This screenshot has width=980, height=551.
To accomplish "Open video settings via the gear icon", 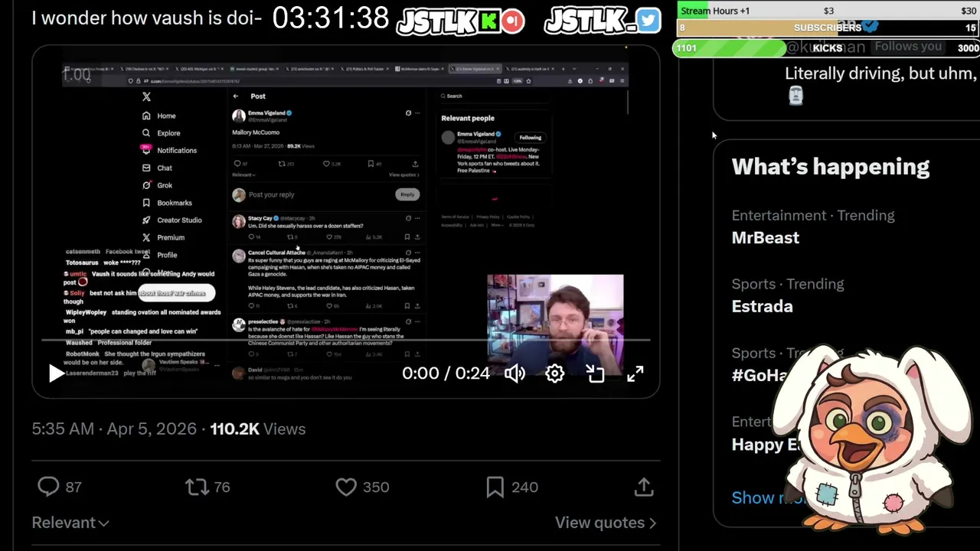I will (554, 373).
